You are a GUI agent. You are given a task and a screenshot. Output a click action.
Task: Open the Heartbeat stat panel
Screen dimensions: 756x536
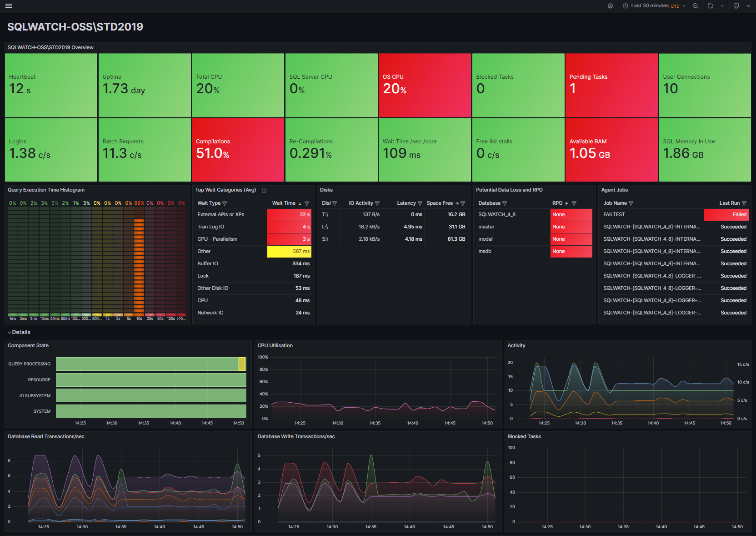click(51, 86)
